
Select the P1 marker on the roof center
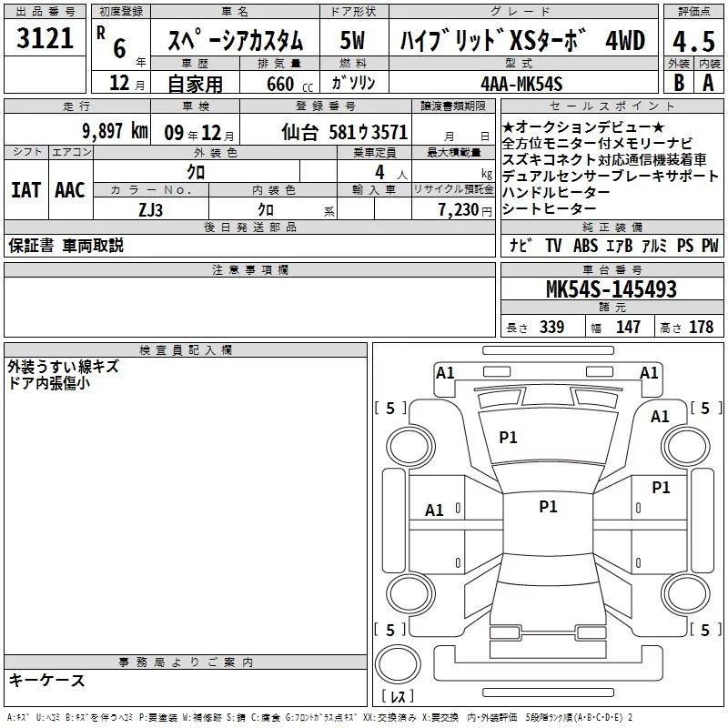pos(548,507)
